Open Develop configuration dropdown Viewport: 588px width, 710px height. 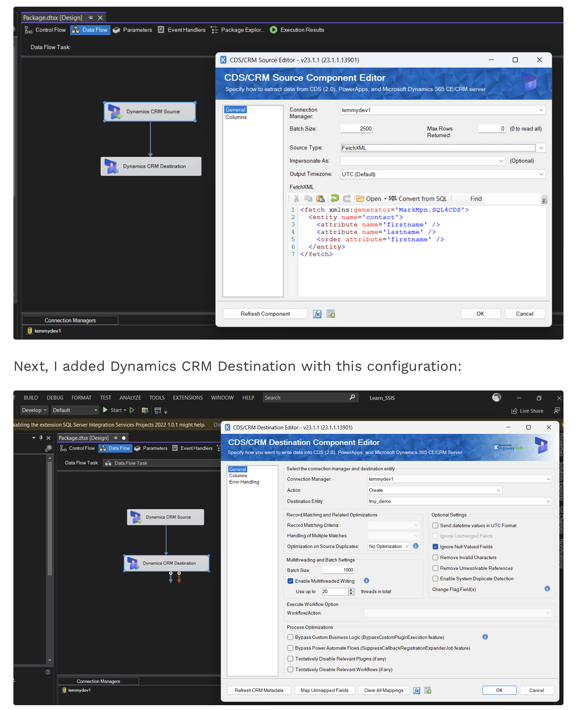point(34,410)
